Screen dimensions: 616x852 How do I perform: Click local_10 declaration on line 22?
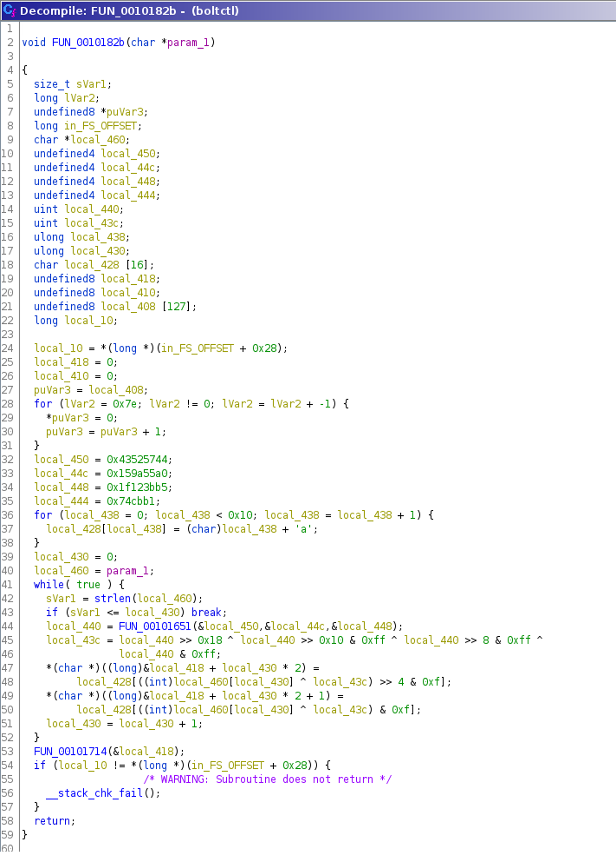76,321
